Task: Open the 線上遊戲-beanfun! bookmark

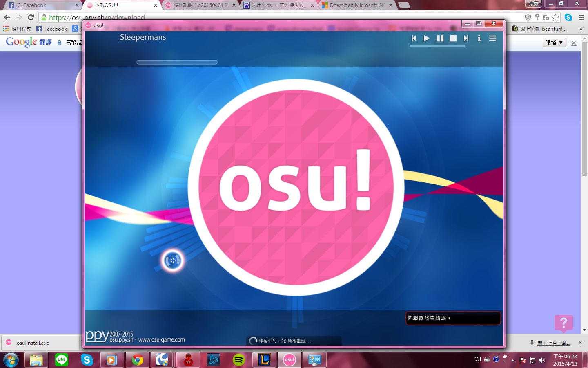Action: pos(539,29)
